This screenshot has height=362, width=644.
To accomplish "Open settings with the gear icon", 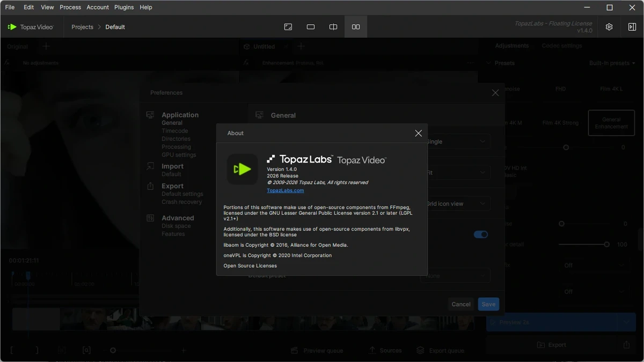I will [609, 27].
